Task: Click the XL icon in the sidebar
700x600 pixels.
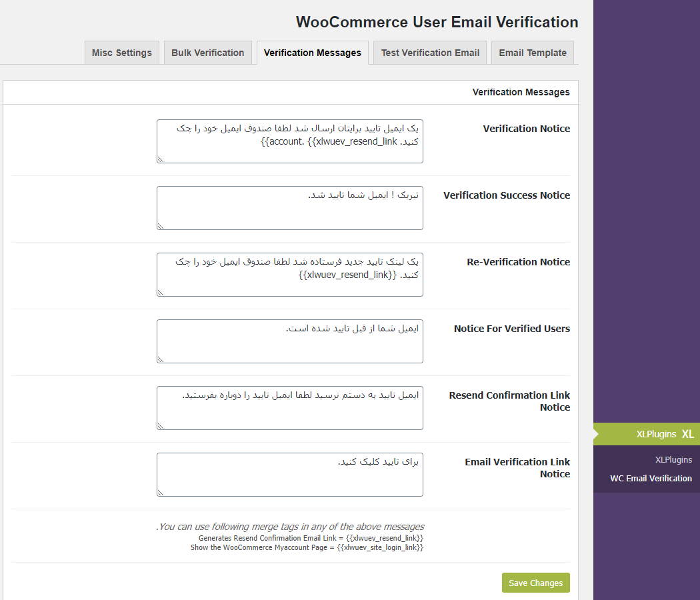Action: pyautogui.click(x=688, y=434)
